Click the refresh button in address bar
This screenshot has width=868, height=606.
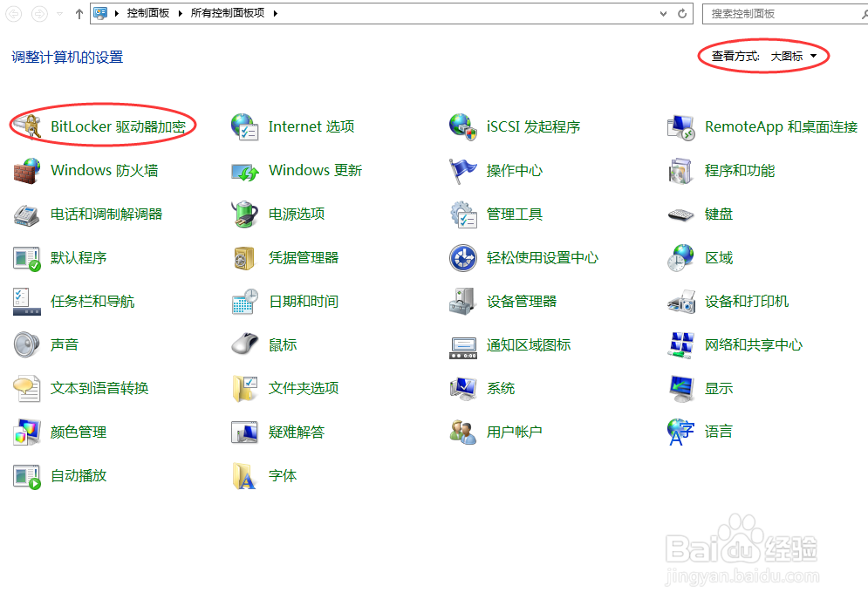click(681, 13)
